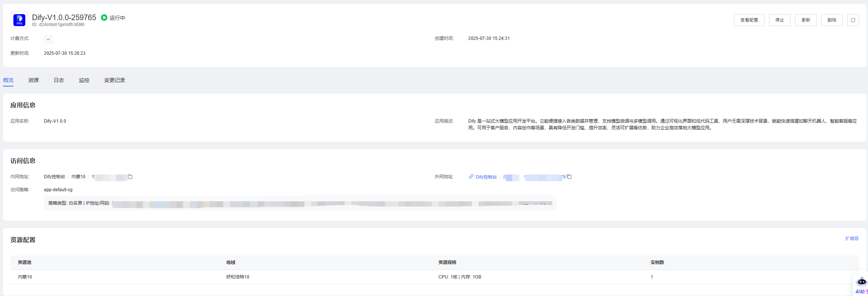
Task: Click the 计费方式 dash value
Action: coord(48,39)
